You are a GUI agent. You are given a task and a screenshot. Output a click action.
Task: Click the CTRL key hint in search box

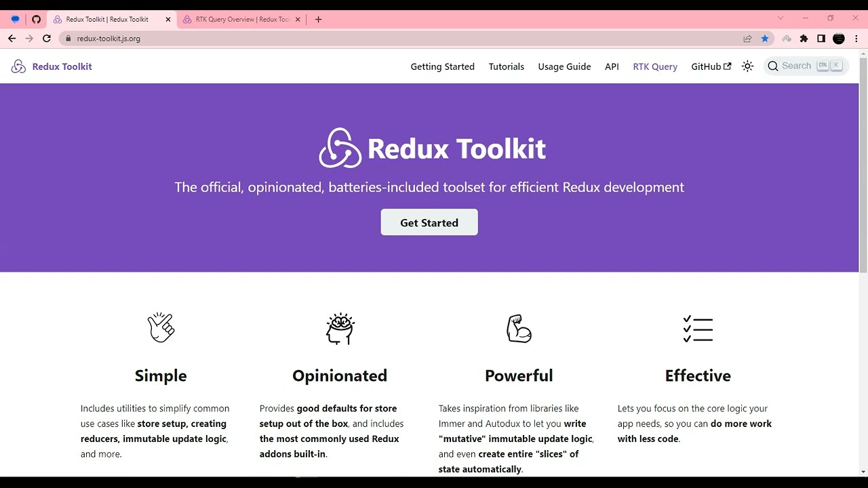823,66
